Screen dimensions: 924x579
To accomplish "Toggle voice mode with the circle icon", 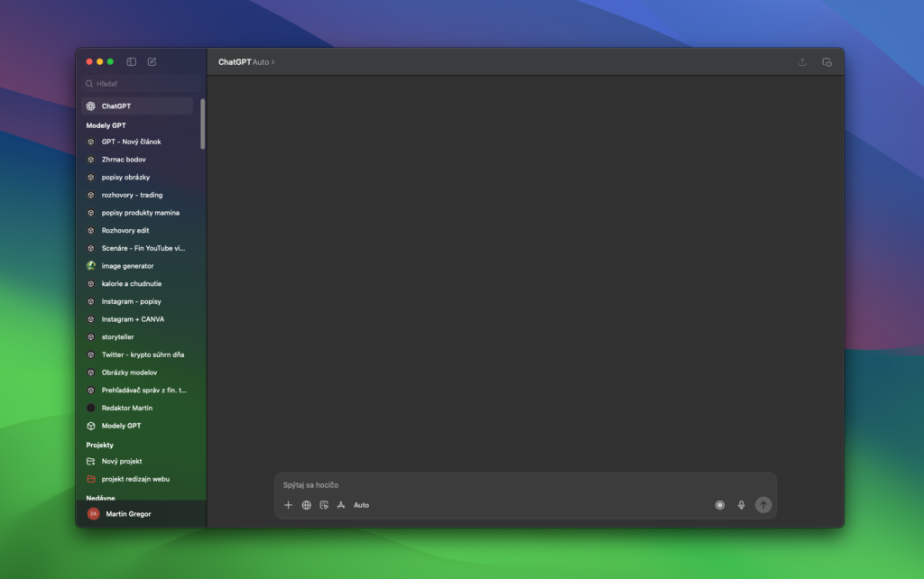I will pyautogui.click(x=719, y=505).
